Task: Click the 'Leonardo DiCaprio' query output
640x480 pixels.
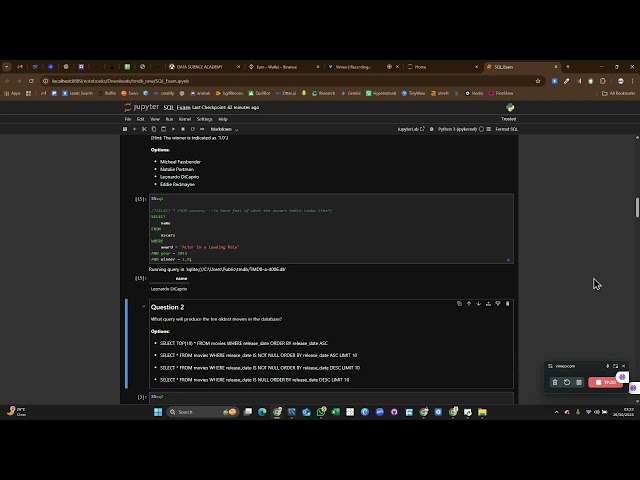Action: pos(169,289)
